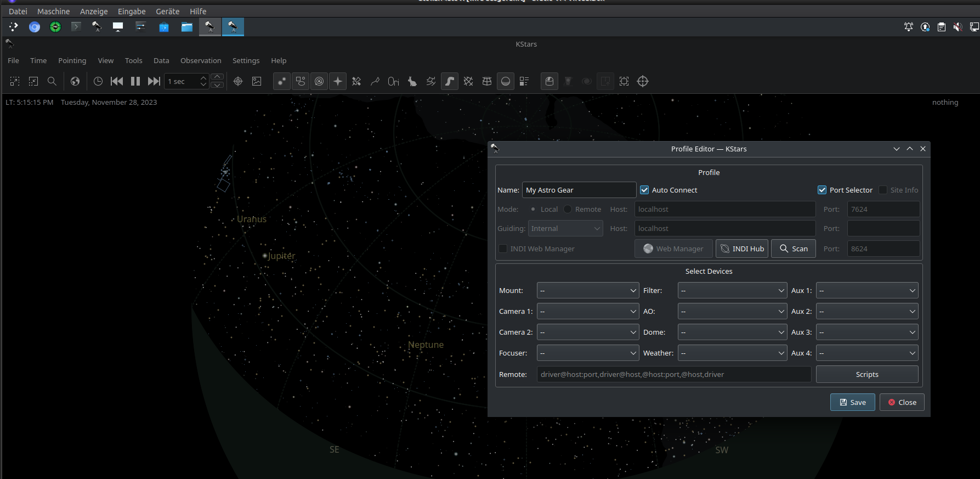Open the Chromium browser taskbar icon
Image resolution: width=980 pixels, height=479 pixels.
click(x=35, y=27)
